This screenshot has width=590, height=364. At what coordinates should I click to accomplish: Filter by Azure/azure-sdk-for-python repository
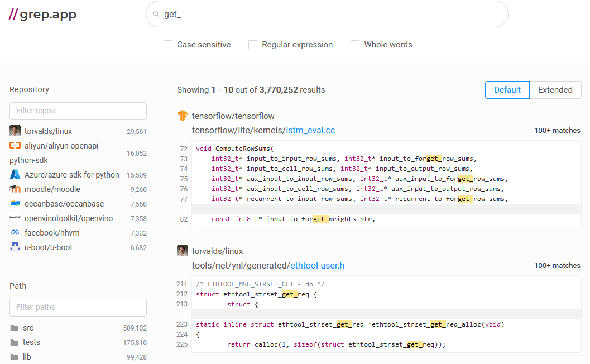click(72, 175)
